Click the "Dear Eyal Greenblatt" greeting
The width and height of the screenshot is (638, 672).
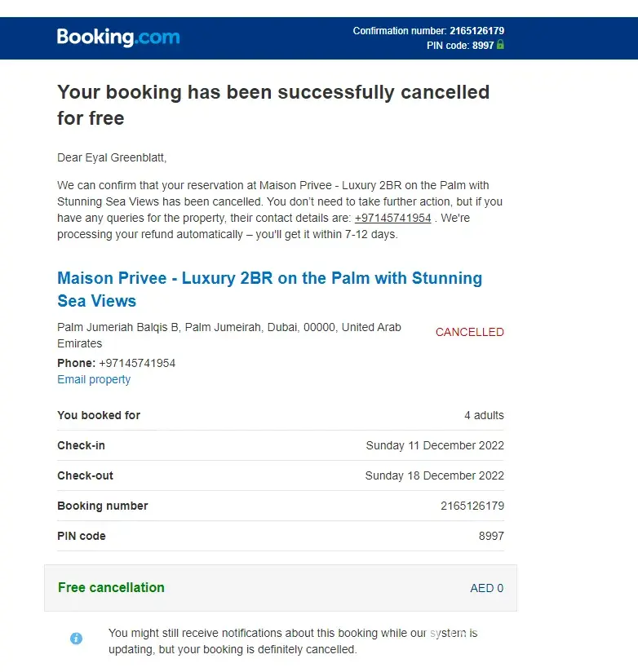(112, 157)
